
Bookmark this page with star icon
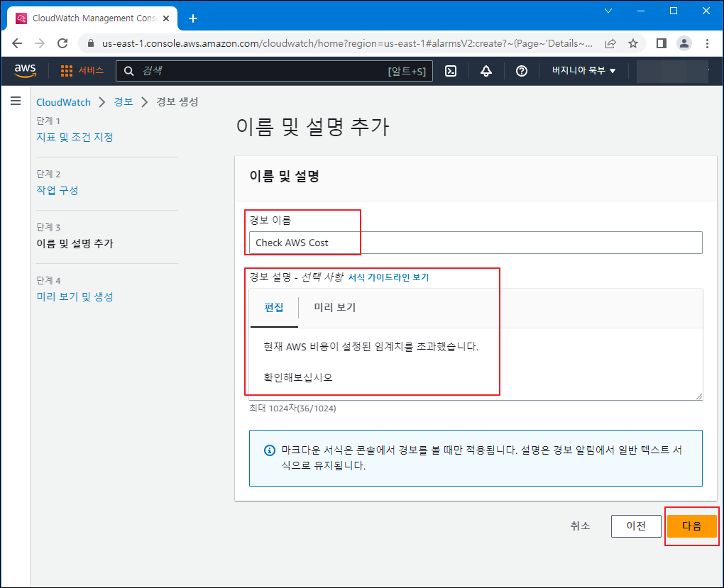[x=633, y=43]
